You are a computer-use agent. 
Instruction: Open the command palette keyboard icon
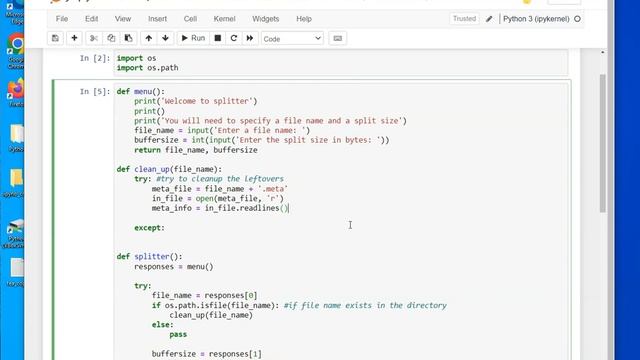[x=338, y=38]
